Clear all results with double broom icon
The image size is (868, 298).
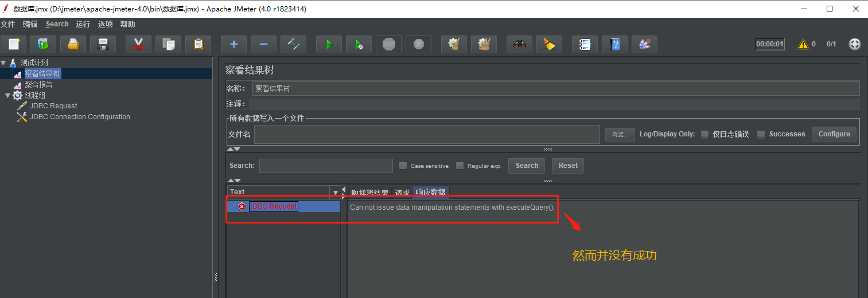coord(484,44)
